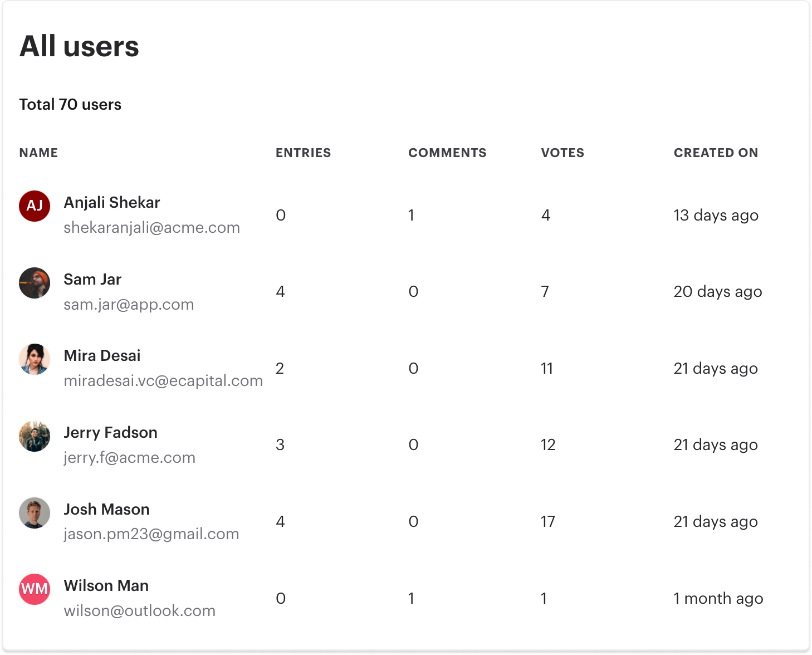
Task: Click Josh Mason's votes count 17
Action: [548, 522]
